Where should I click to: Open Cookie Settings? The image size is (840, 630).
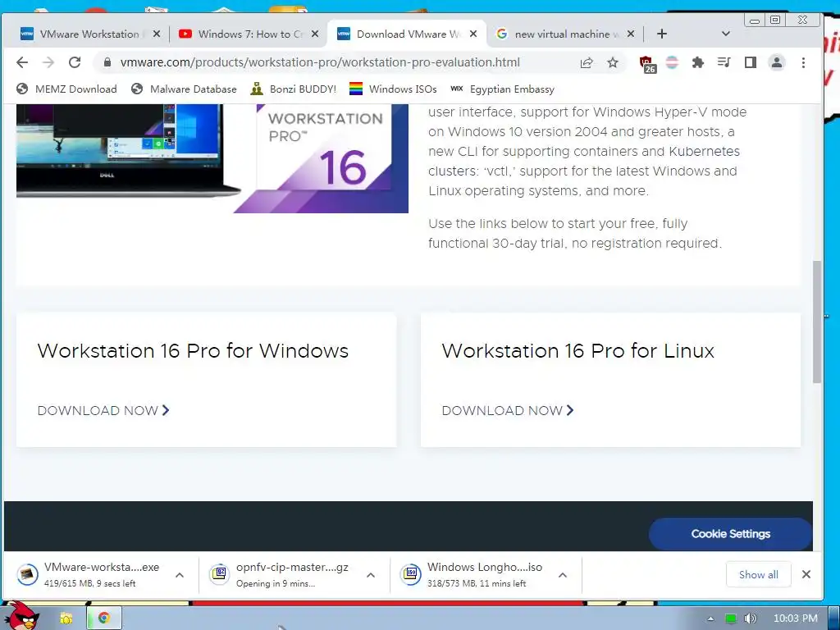(730, 533)
